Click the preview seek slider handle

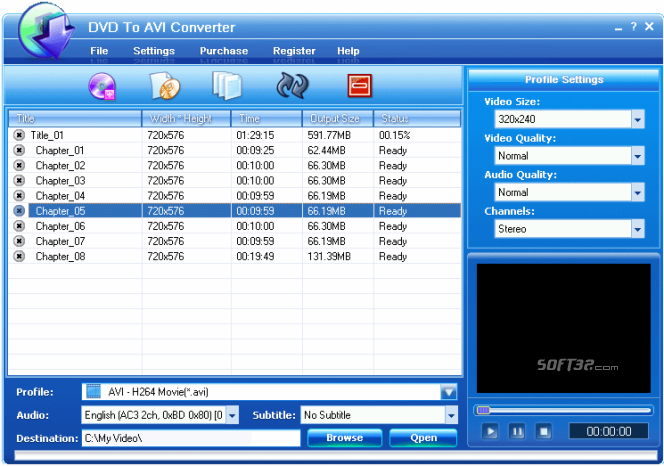pos(483,410)
